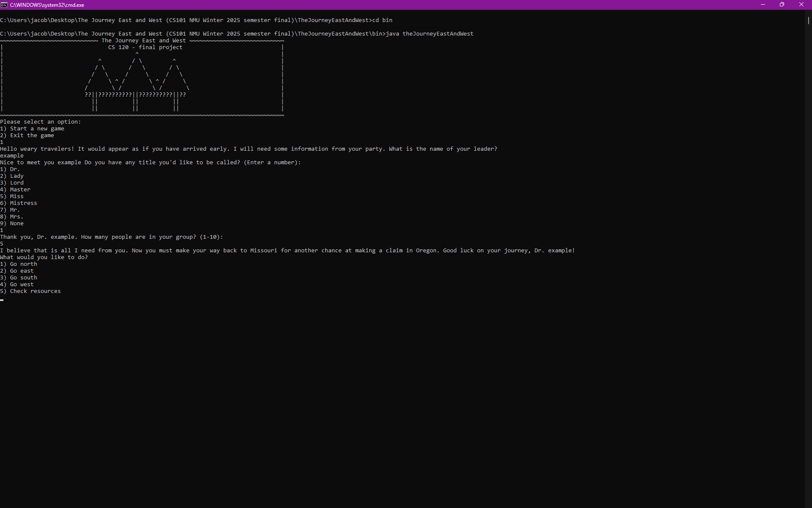This screenshot has height=508, width=812.
Task: Choose '1) Go north' action
Action: tap(19, 264)
